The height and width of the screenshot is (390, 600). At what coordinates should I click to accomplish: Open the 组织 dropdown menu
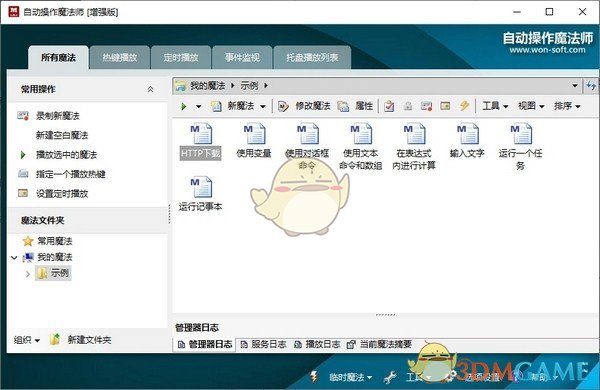(x=27, y=340)
